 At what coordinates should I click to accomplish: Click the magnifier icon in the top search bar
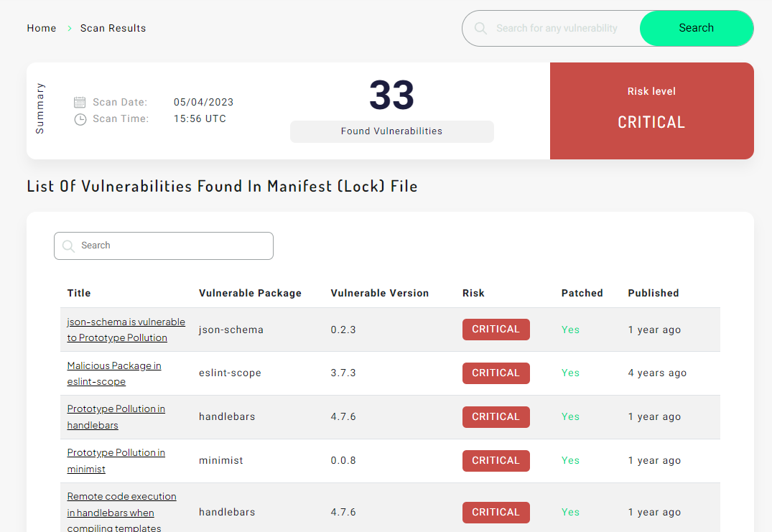point(480,28)
